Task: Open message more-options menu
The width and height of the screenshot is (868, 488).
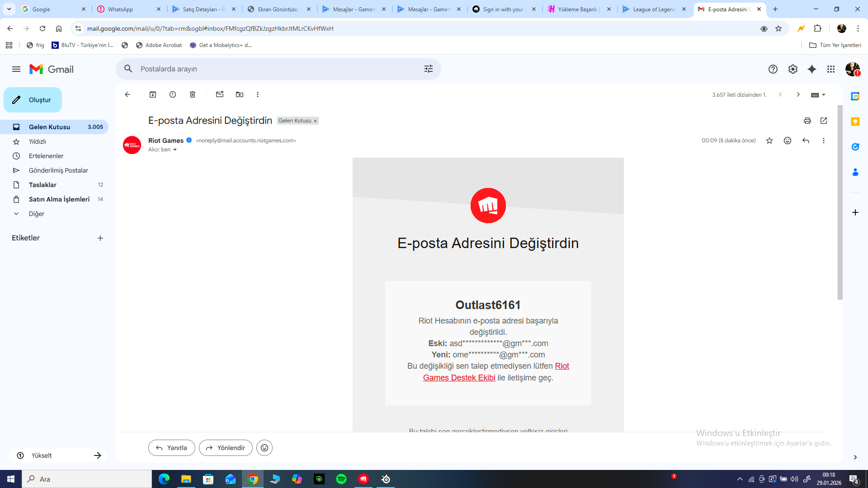Action: coord(824,141)
